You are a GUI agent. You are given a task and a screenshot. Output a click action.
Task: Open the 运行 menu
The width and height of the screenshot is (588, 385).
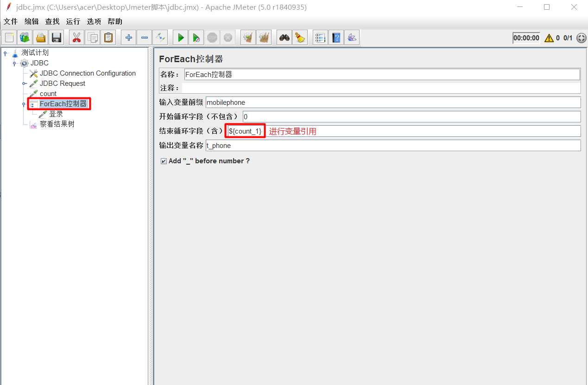[x=73, y=21]
